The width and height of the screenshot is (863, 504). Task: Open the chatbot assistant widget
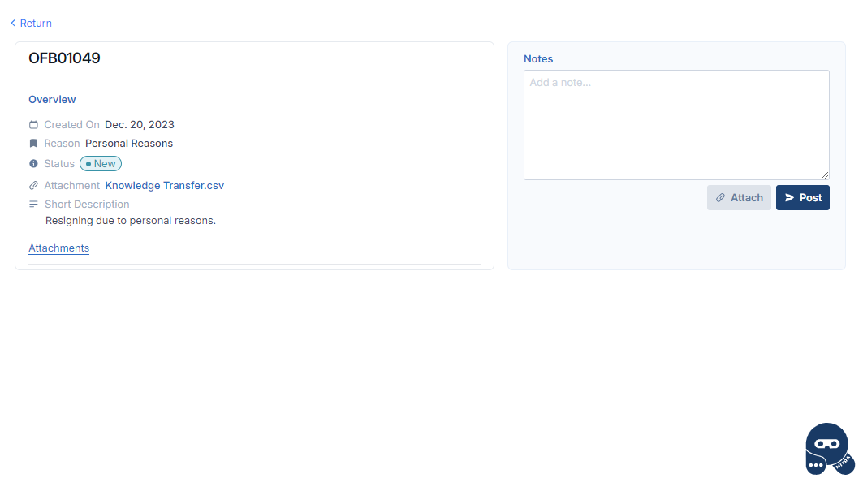(x=830, y=449)
